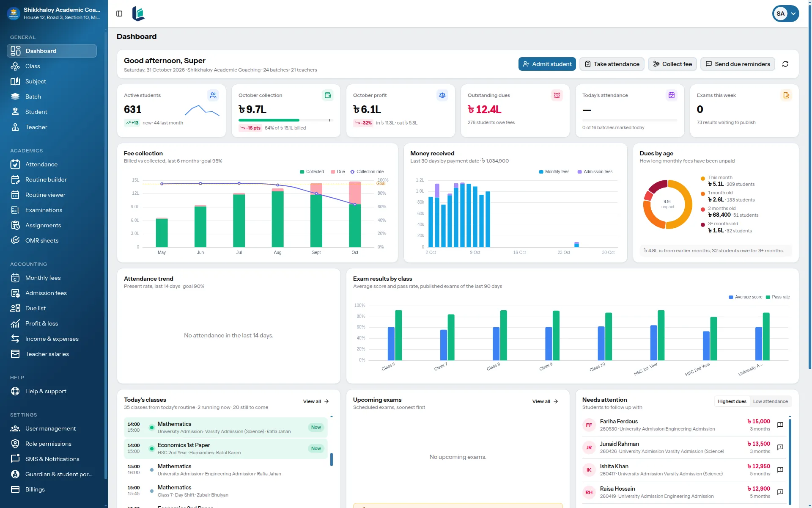Viewport: 812px width, 508px height.
Task: Click the October collection wallet icon
Action: tap(328, 95)
